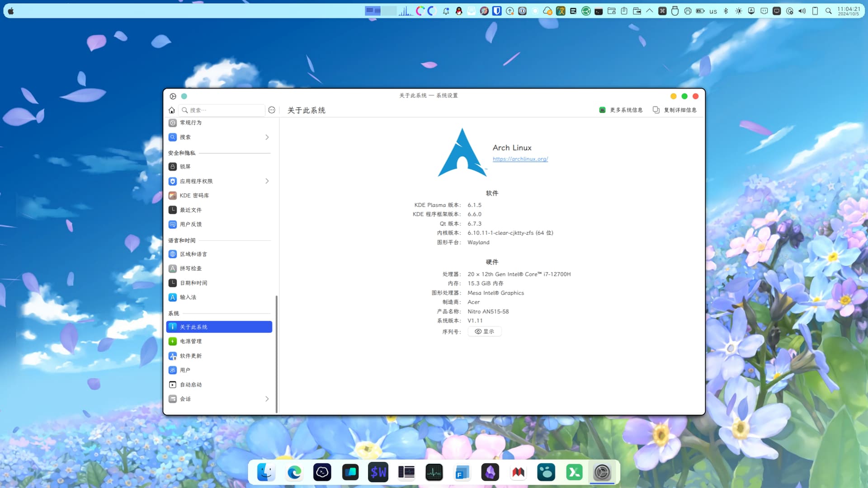868x488 pixels.
Task: Click the 复制详细信息 button
Action: click(675, 110)
